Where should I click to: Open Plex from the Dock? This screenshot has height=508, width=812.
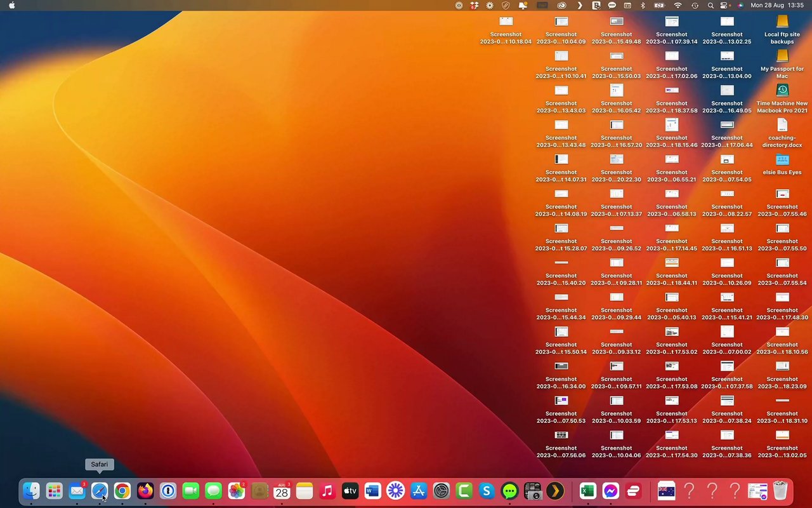[555, 491]
